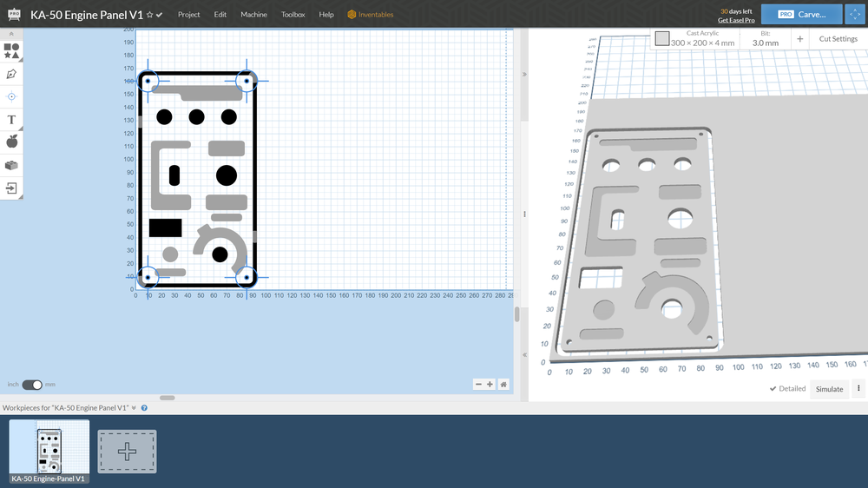Click the project title KA-50 Engine Panel V1
The height and width of the screenshot is (488, 868).
[86, 15]
